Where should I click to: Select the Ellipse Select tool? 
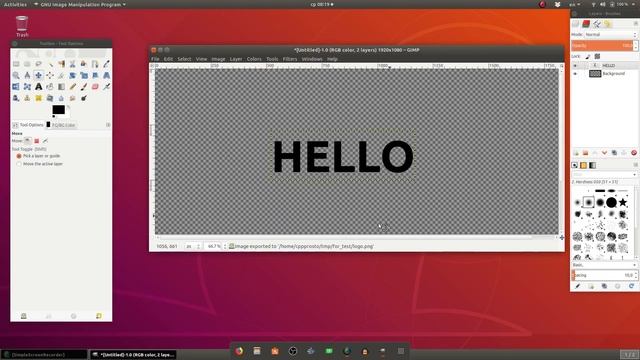click(x=27, y=64)
